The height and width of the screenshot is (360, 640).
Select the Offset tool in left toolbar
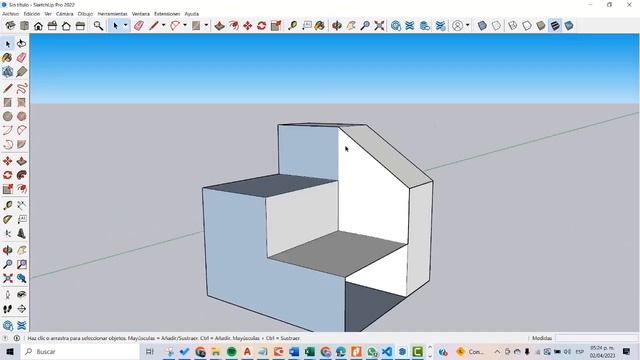tap(22, 189)
